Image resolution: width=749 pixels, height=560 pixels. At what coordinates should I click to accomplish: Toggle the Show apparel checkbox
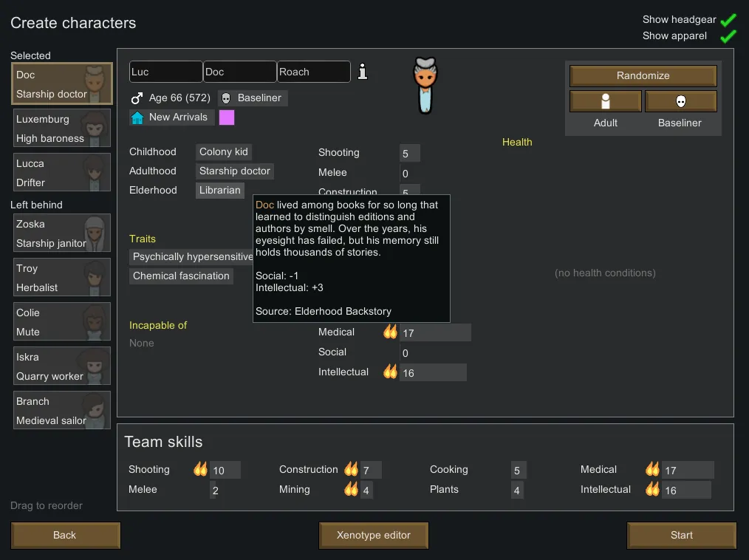coord(728,36)
